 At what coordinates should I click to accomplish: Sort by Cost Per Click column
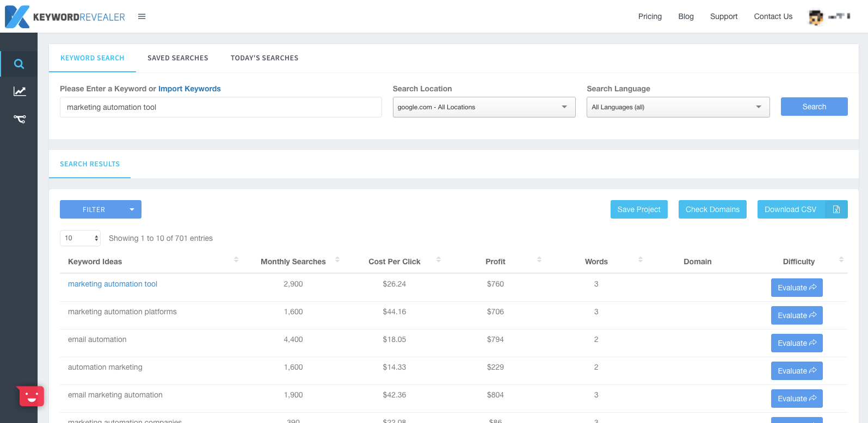pyautogui.click(x=395, y=262)
